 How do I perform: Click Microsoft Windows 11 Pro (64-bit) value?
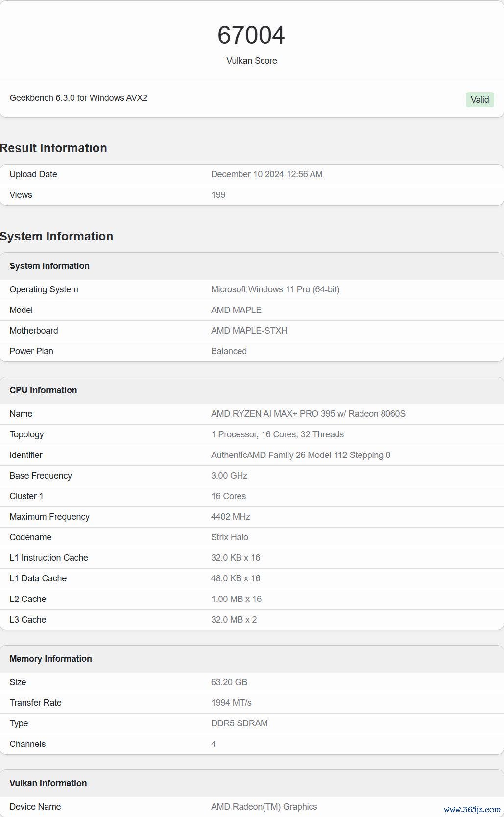(275, 289)
